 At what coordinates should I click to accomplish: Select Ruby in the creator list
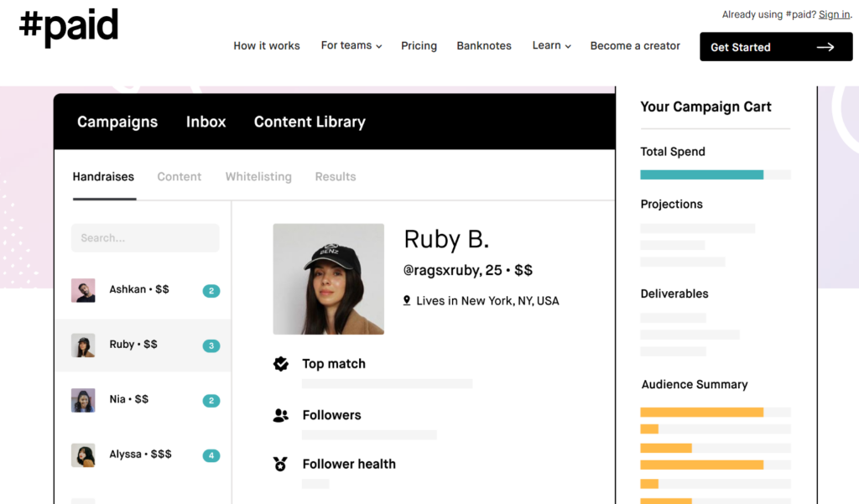coord(143,346)
